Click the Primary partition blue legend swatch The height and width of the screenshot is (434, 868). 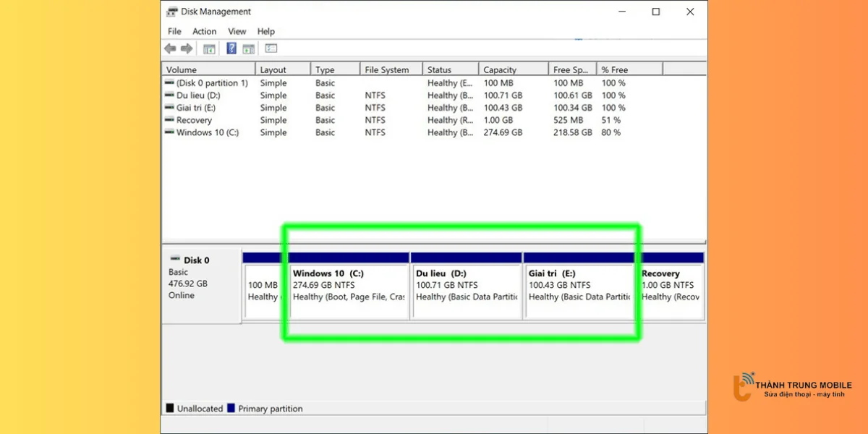[x=231, y=409]
